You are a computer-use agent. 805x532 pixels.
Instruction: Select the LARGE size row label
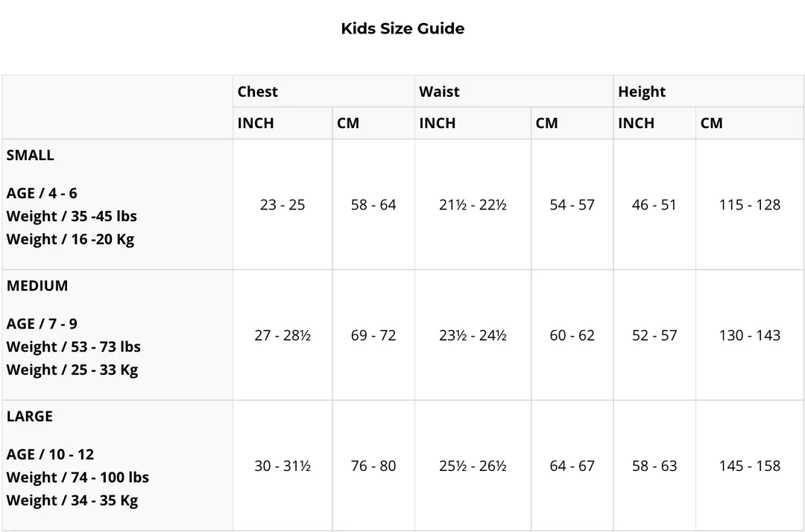tap(30, 416)
